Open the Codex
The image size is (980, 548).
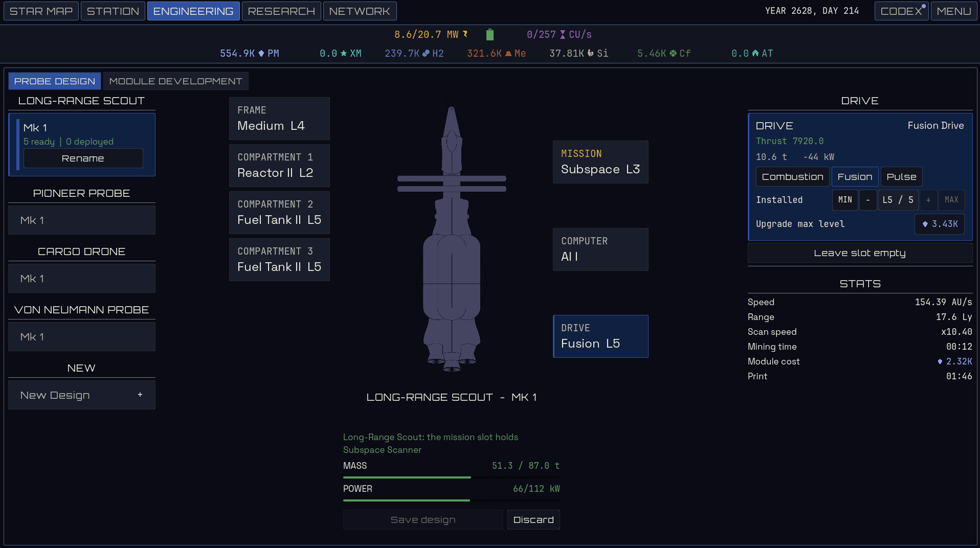click(901, 11)
